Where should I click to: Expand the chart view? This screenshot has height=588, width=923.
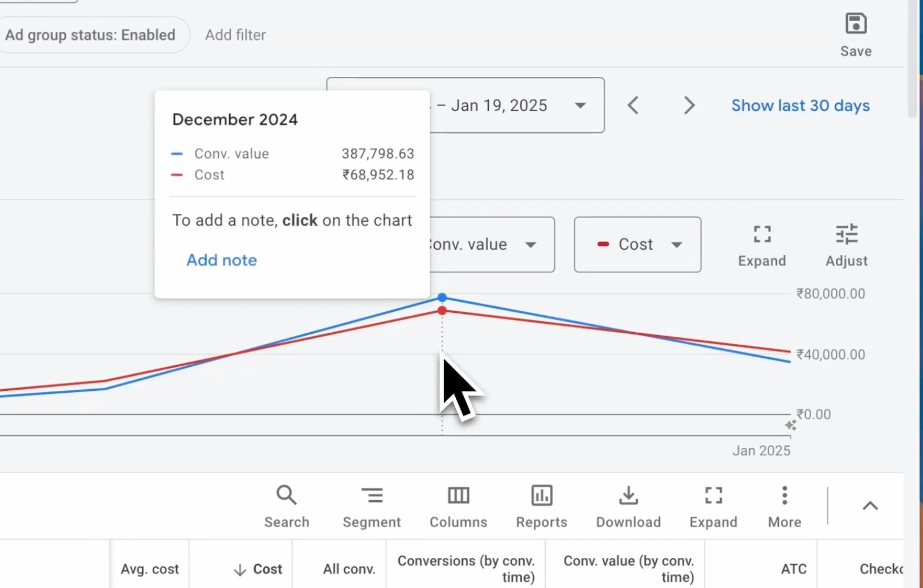762,245
